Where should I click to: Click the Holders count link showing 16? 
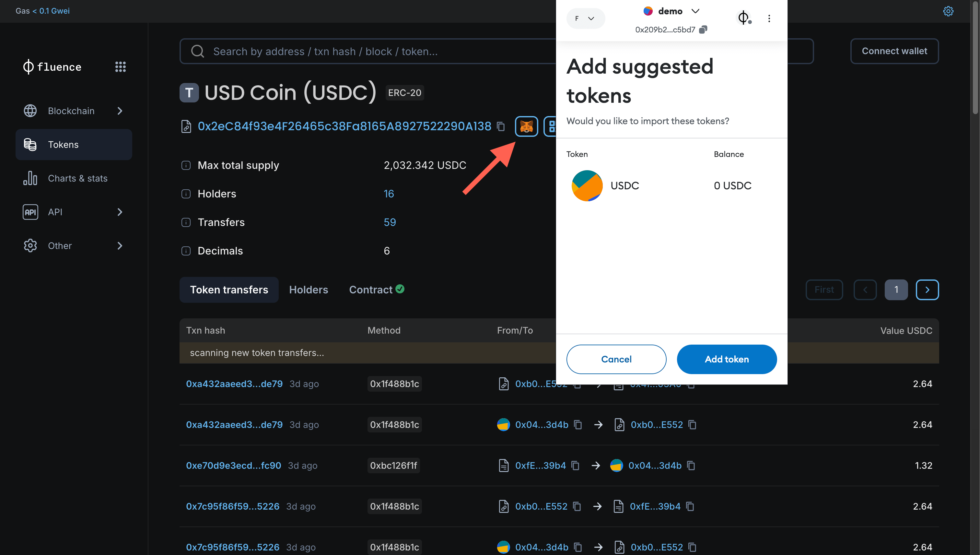coord(389,194)
